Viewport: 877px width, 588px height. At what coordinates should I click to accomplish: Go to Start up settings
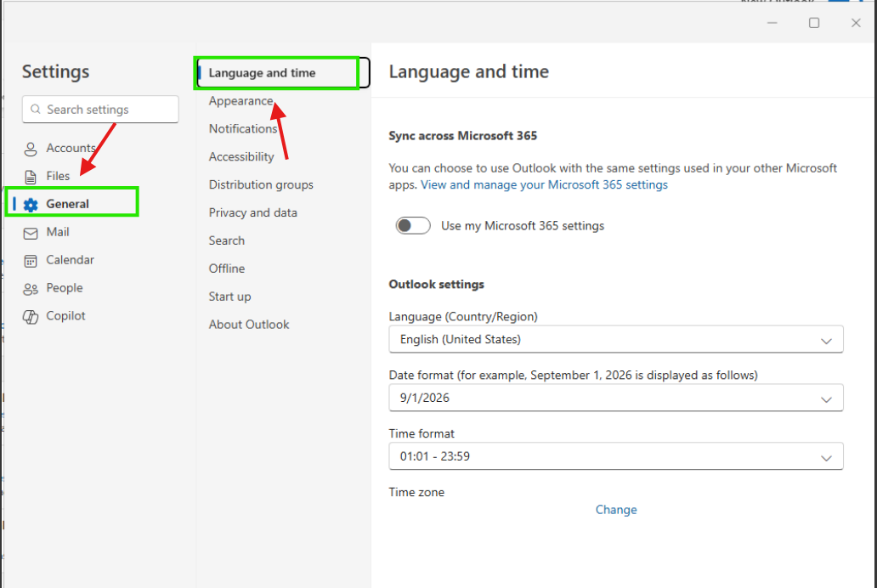point(229,297)
